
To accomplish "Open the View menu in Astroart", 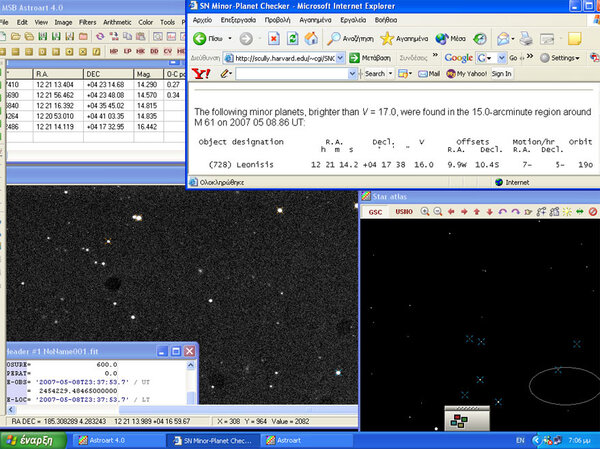I will tap(41, 22).
